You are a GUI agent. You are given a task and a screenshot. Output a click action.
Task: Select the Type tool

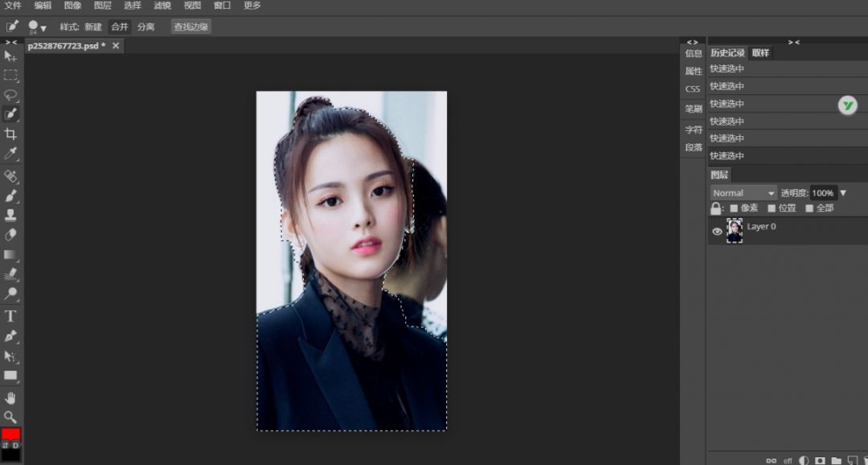point(10,316)
